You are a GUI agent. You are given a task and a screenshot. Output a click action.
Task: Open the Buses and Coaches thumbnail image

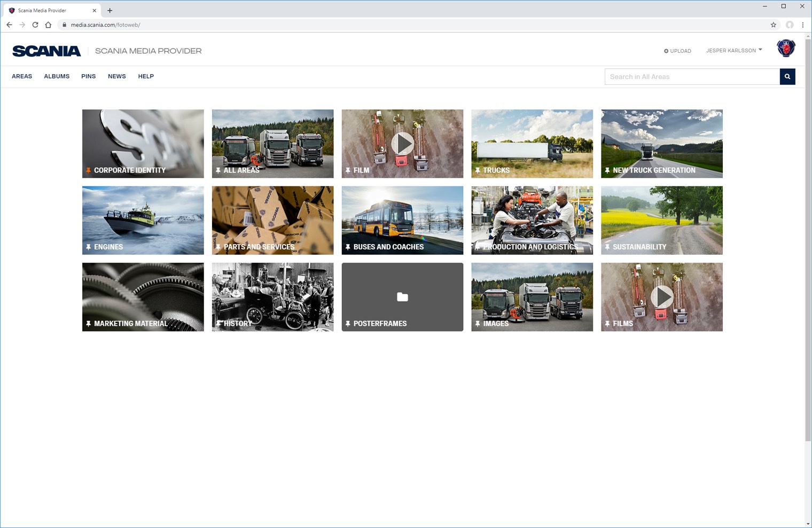tap(402, 220)
